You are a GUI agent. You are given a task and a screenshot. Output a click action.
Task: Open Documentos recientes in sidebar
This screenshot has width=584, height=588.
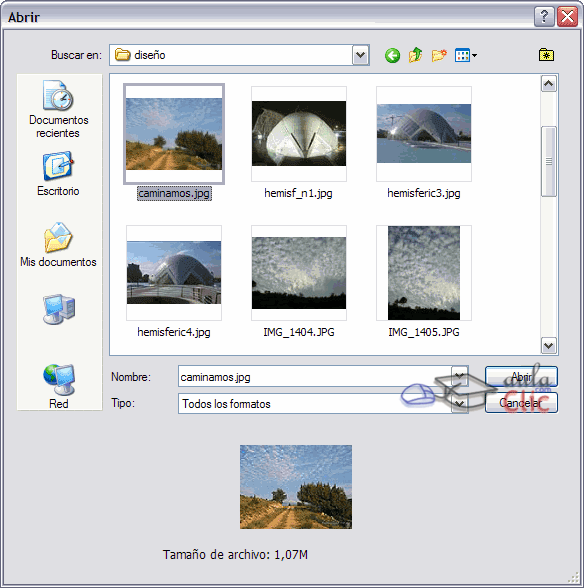[59, 109]
